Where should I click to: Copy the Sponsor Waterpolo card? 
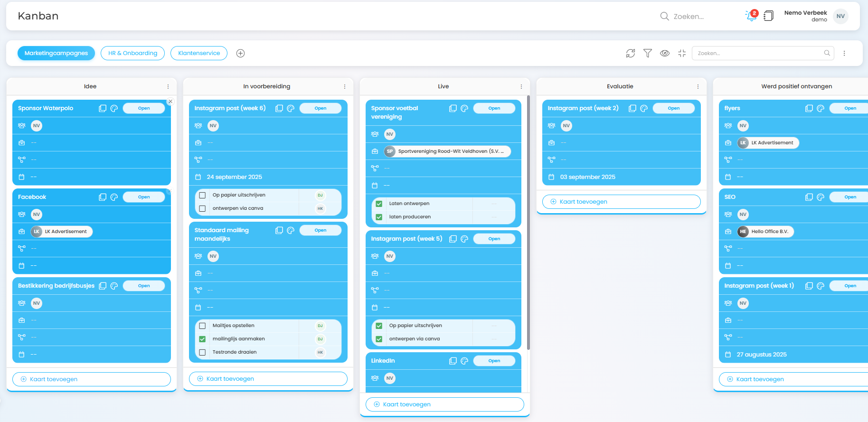[103, 108]
